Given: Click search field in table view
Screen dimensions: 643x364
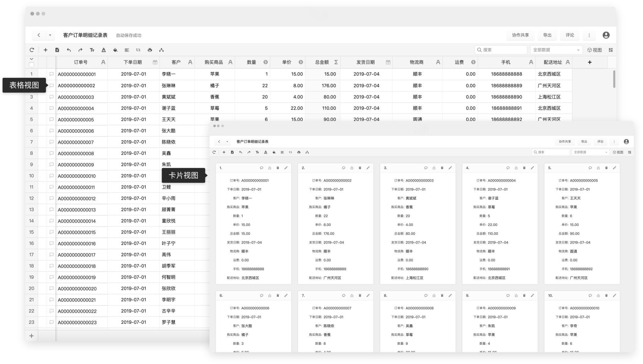Looking at the screenshot, I should point(501,50).
